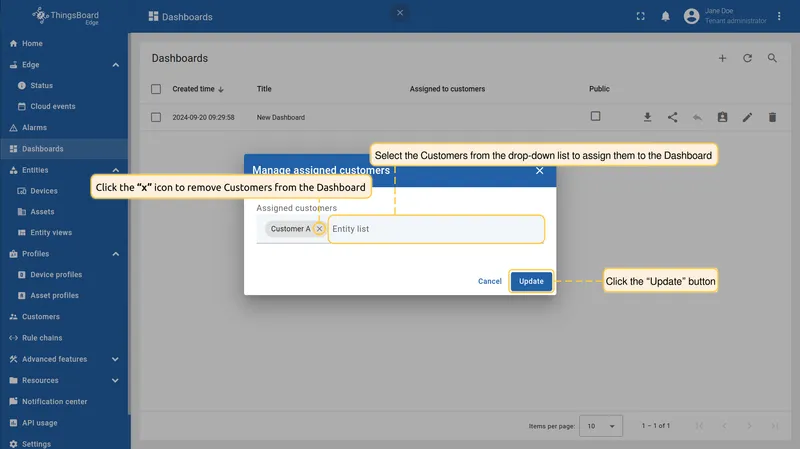Click Assigned to customers column header

pyautogui.click(x=447, y=89)
